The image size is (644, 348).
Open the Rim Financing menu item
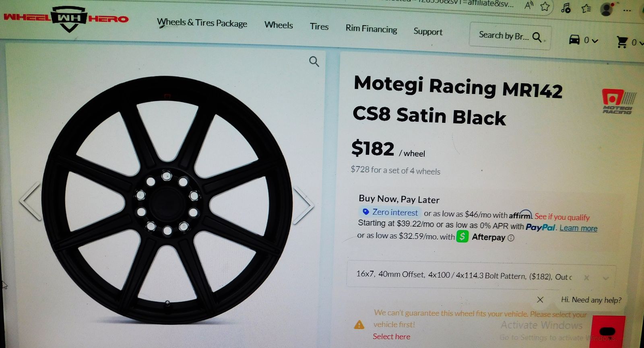[x=371, y=29]
